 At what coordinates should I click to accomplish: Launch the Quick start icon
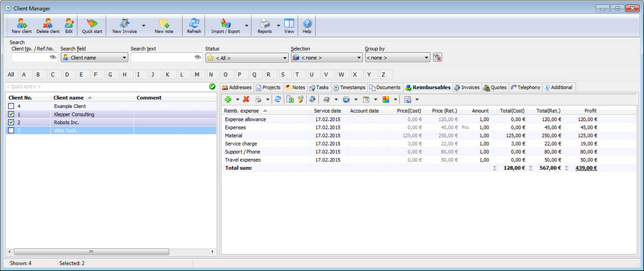(x=92, y=23)
